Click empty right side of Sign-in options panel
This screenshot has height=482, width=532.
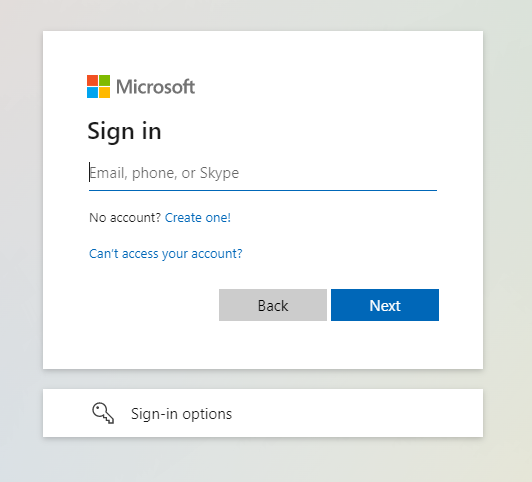click(373, 413)
